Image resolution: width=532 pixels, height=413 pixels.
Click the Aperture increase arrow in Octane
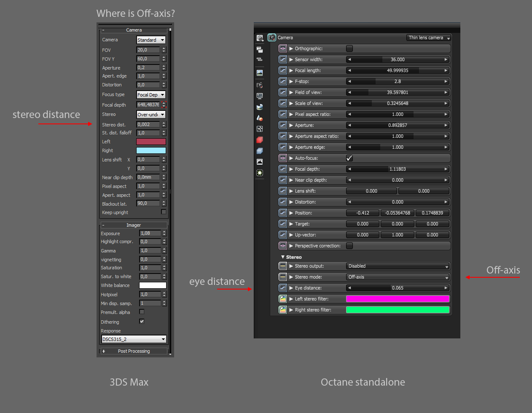pyautogui.click(x=446, y=125)
